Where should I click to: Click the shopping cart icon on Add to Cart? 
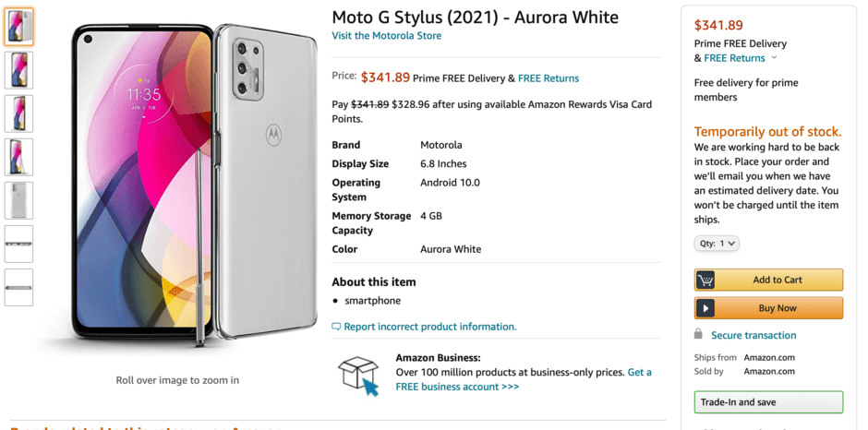pos(706,281)
